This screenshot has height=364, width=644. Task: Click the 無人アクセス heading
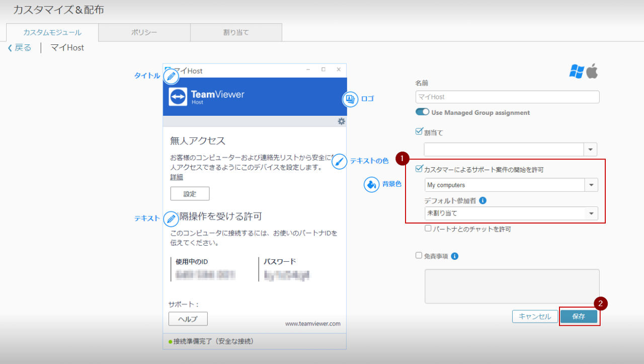click(x=198, y=140)
